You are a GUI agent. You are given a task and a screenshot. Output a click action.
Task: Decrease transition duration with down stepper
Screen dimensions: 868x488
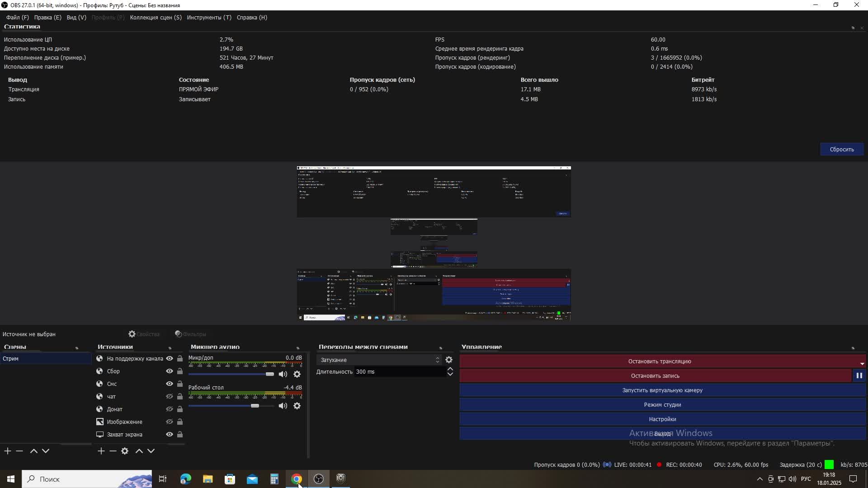click(450, 374)
